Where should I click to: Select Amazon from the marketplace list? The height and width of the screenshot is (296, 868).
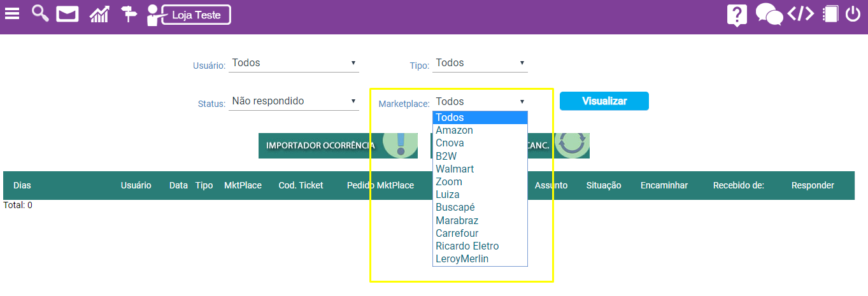coord(454,130)
